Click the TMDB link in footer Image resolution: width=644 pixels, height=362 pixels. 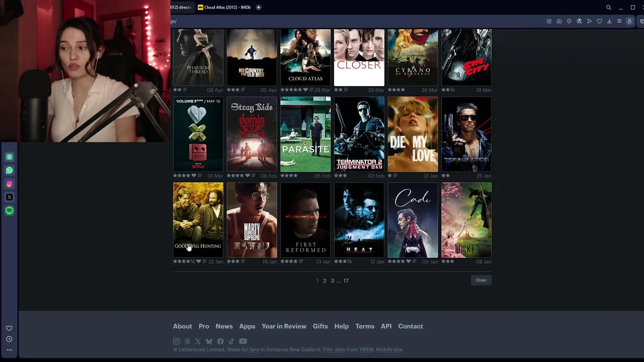tap(366, 349)
